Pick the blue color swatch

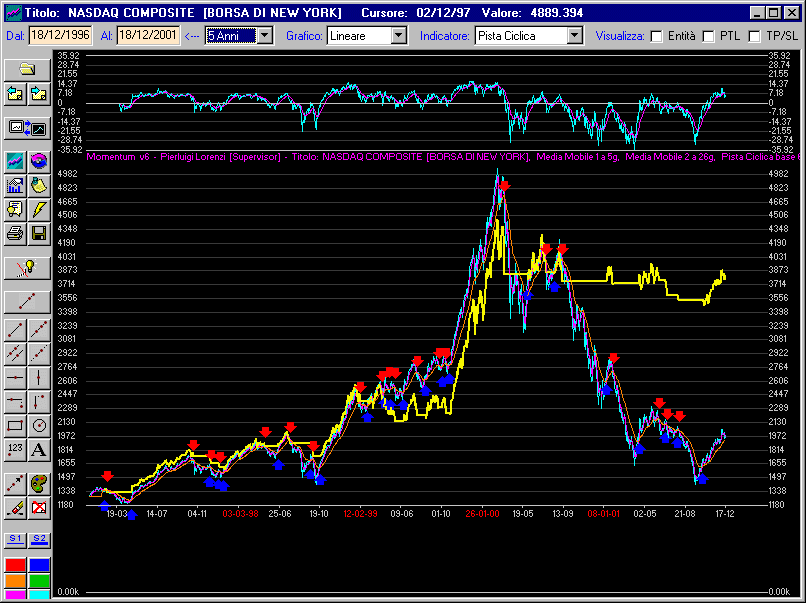(x=39, y=565)
